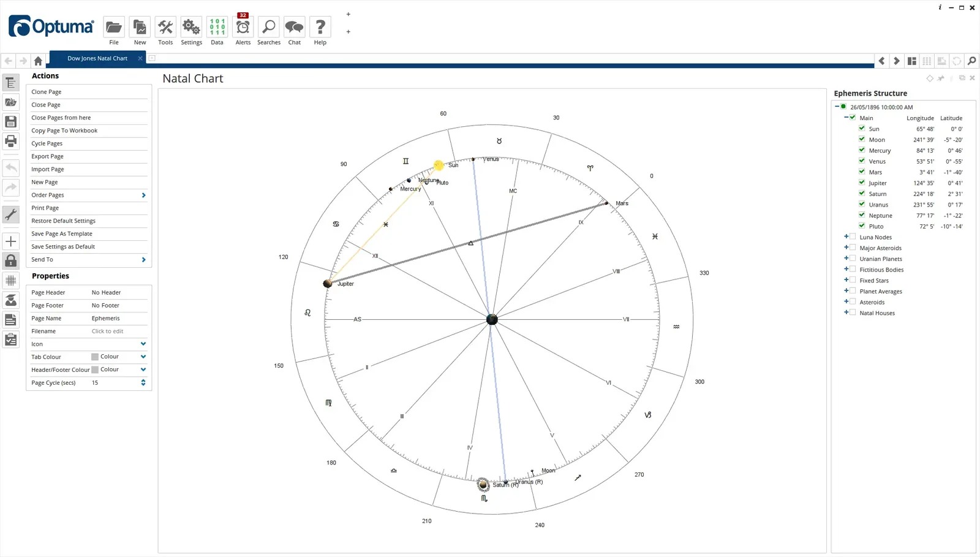This screenshot has width=980, height=557.
Task: Open the Chat bubbles icon
Action: pyautogui.click(x=295, y=27)
